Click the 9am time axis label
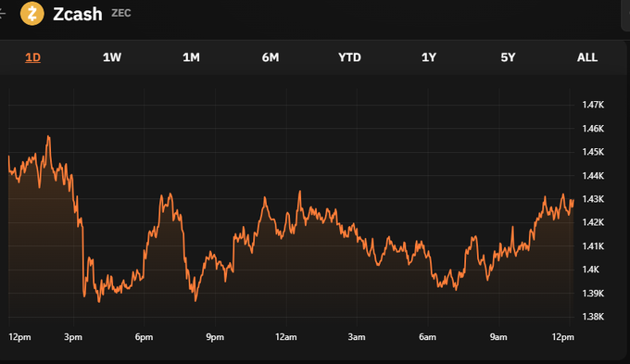The width and height of the screenshot is (630, 364). pyautogui.click(x=498, y=337)
